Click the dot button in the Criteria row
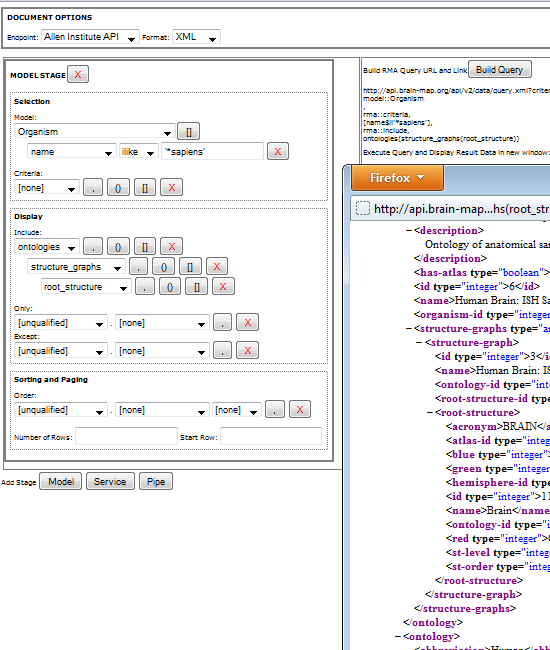This screenshot has width=550, height=650. 93,187
